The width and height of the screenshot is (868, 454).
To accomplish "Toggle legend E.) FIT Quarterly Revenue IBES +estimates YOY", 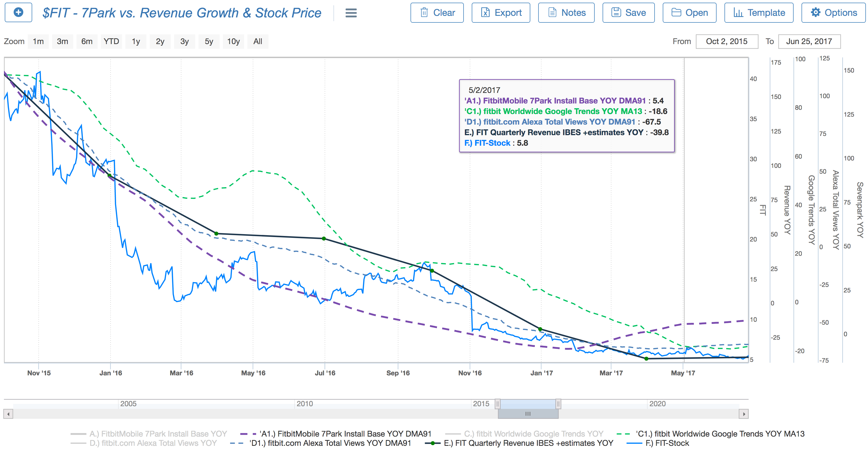I will [x=519, y=443].
